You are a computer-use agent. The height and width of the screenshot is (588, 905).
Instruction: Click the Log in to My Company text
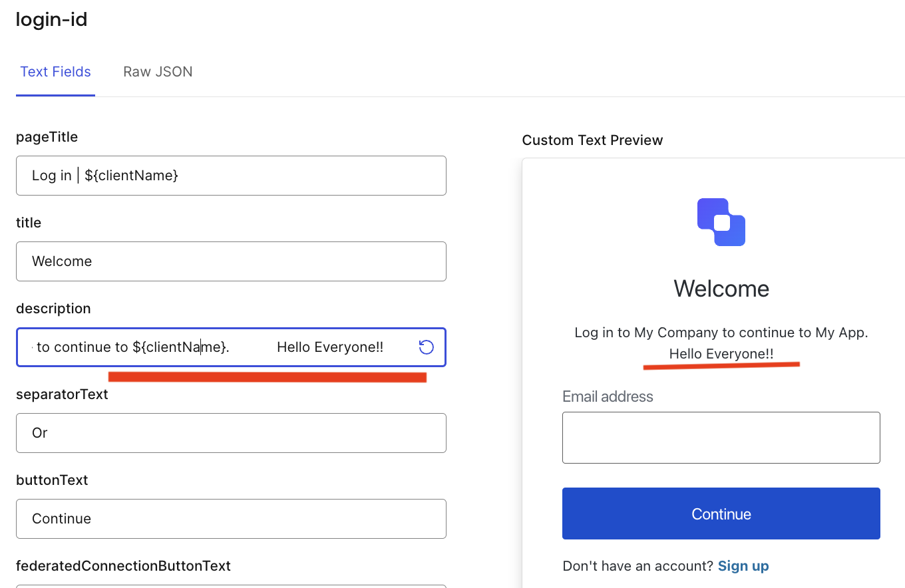pyautogui.click(x=721, y=333)
